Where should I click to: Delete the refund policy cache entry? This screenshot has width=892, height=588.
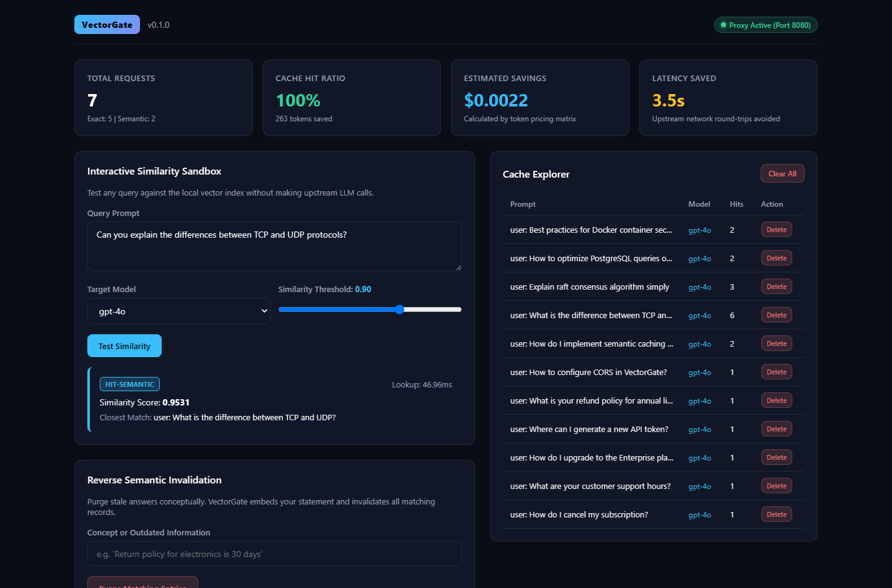[x=776, y=400]
